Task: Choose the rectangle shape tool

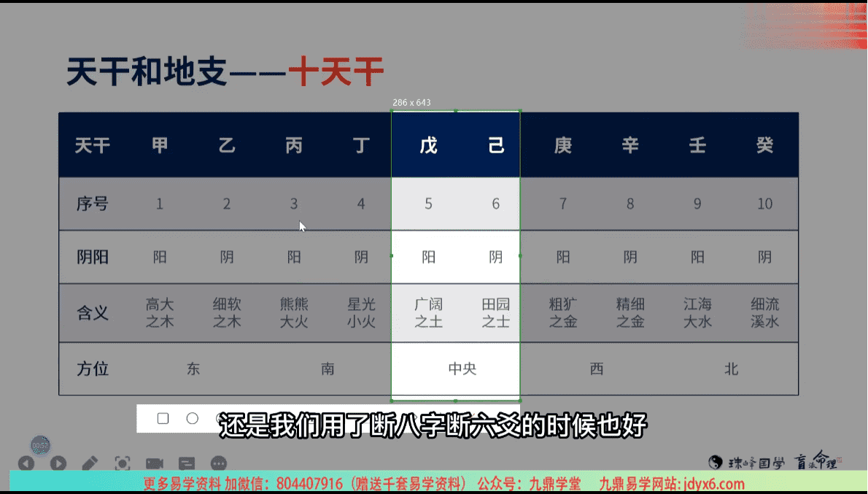Action: pos(163,418)
